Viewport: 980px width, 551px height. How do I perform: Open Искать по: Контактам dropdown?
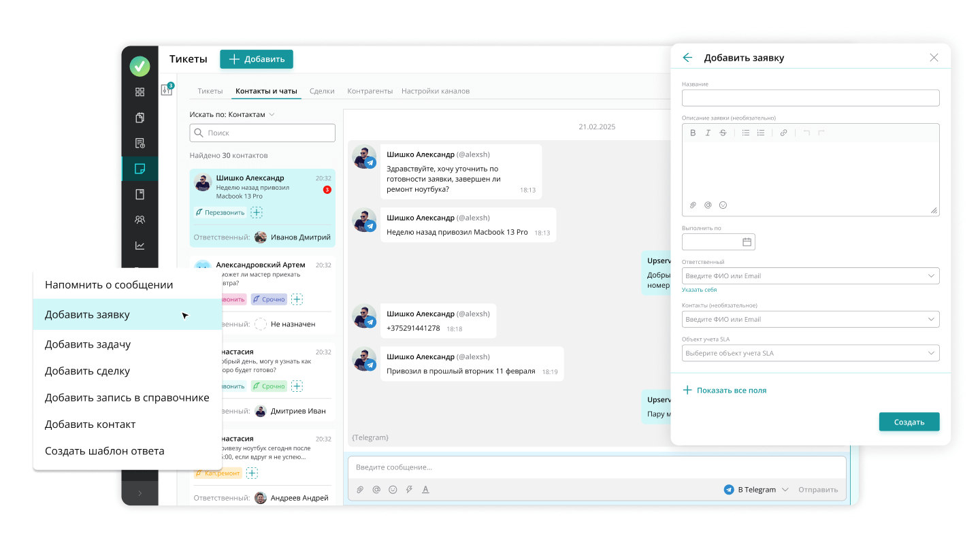pyautogui.click(x=232, y=114)
